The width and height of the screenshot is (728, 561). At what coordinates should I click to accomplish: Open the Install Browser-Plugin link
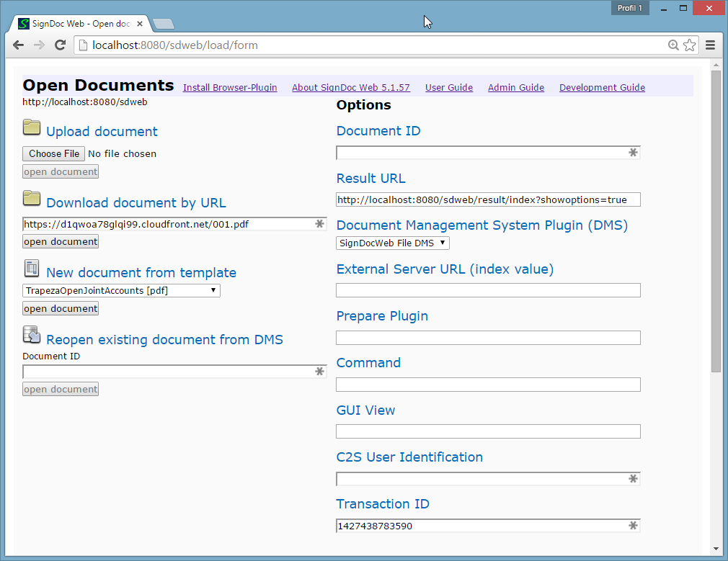[x=230, y=88]
